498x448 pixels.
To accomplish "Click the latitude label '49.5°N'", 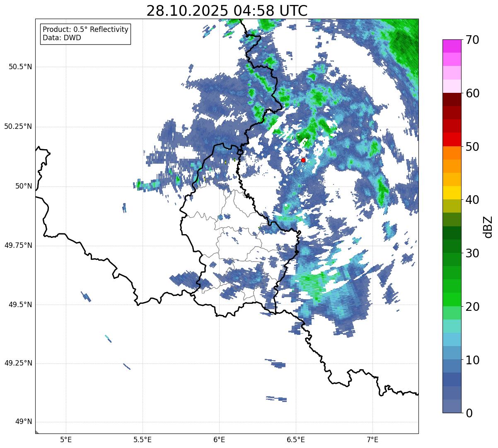I will 20,305.
